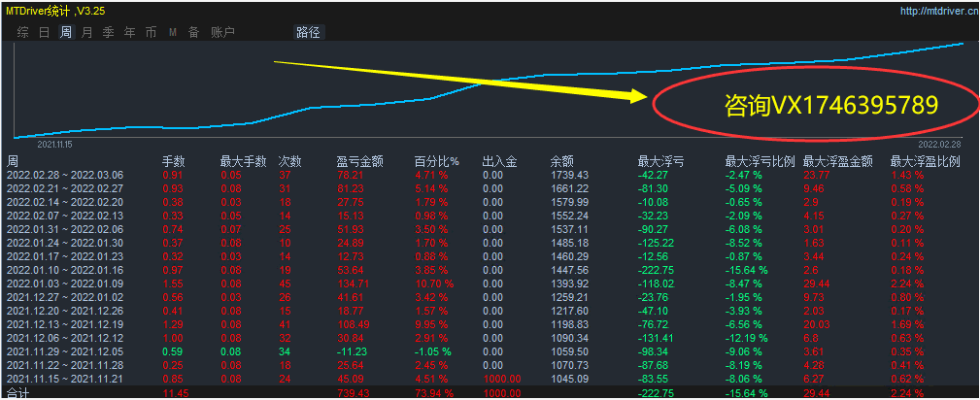Select week 2022.01.24 ~ 2022.01.30
This screenshot has width=980, height=400.
click(67, 242)
